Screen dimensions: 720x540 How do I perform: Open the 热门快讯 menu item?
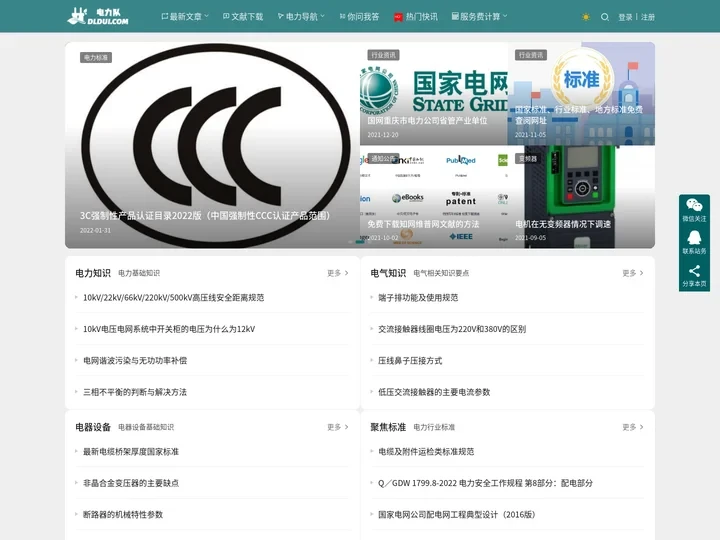coord(416,17)
